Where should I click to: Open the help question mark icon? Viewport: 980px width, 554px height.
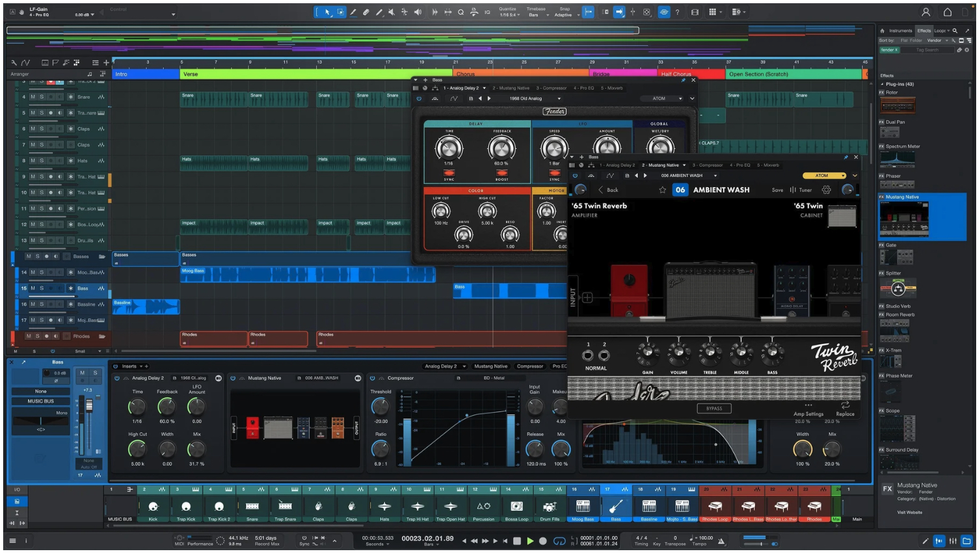click(677, 12)
